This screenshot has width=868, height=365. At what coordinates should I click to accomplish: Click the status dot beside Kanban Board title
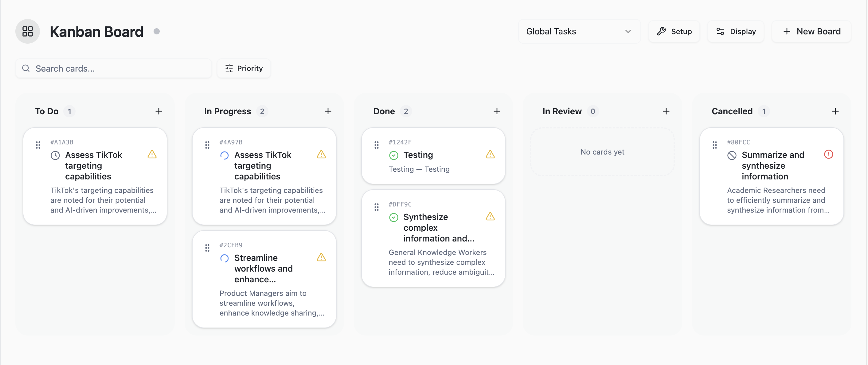point(156,31)
